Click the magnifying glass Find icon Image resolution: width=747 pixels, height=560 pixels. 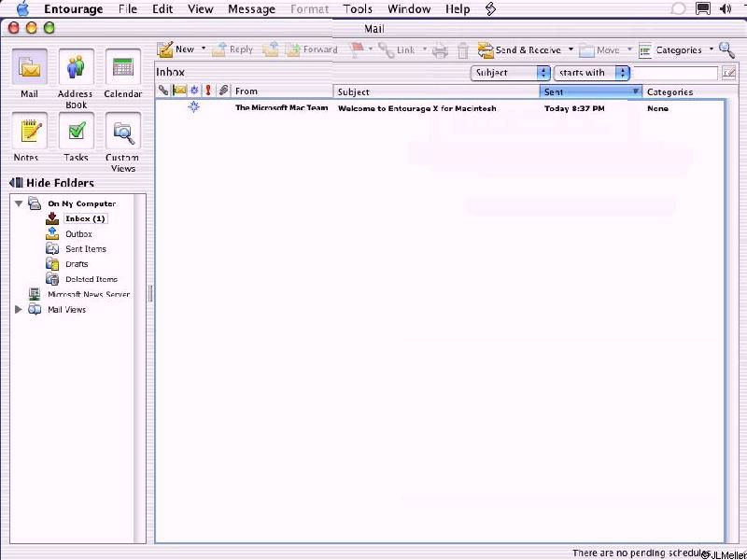726,49
